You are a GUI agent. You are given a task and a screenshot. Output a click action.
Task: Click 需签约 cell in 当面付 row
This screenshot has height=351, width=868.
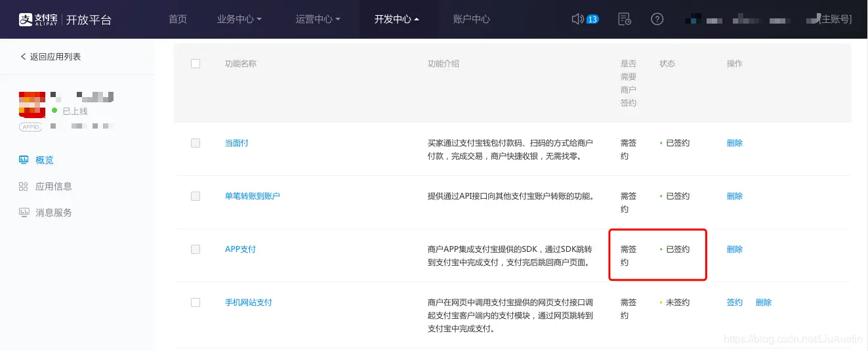pos(629,150)
